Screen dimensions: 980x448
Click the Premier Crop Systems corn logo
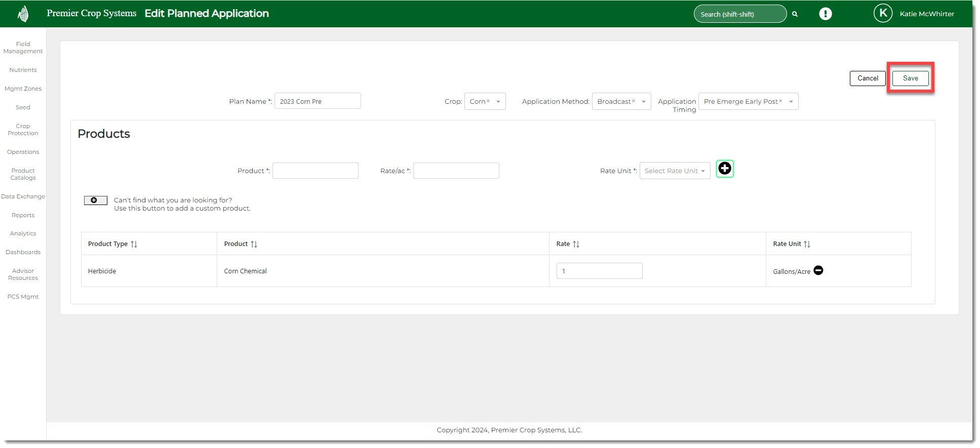(23, 14)
